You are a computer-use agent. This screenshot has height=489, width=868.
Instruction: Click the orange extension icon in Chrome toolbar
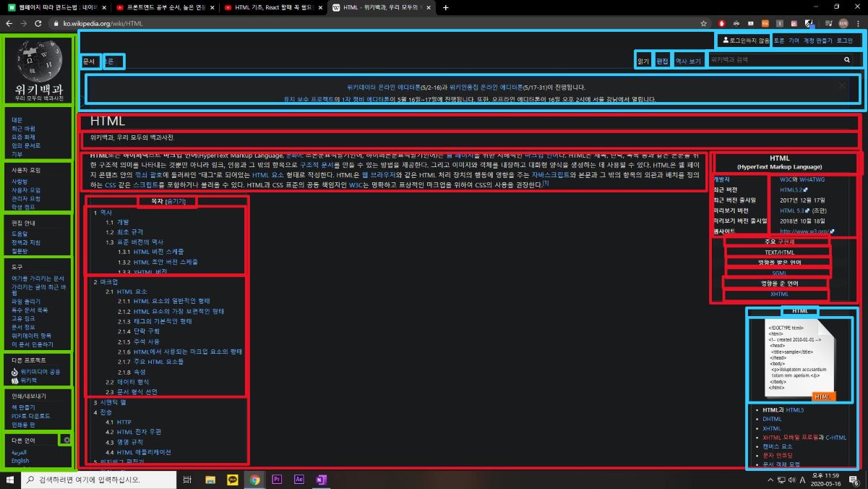point(765,23)
